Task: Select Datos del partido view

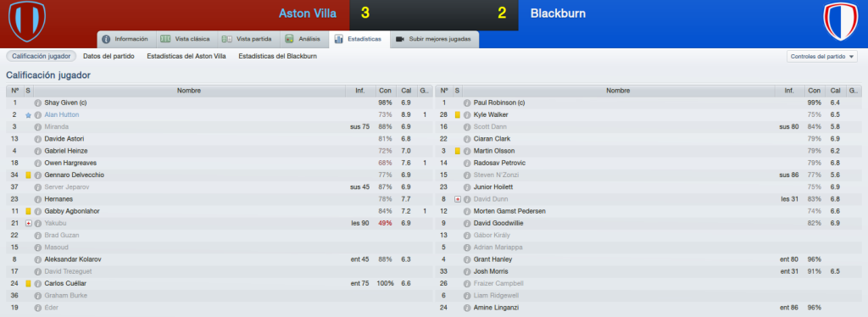Action: (x=108, y=57)
